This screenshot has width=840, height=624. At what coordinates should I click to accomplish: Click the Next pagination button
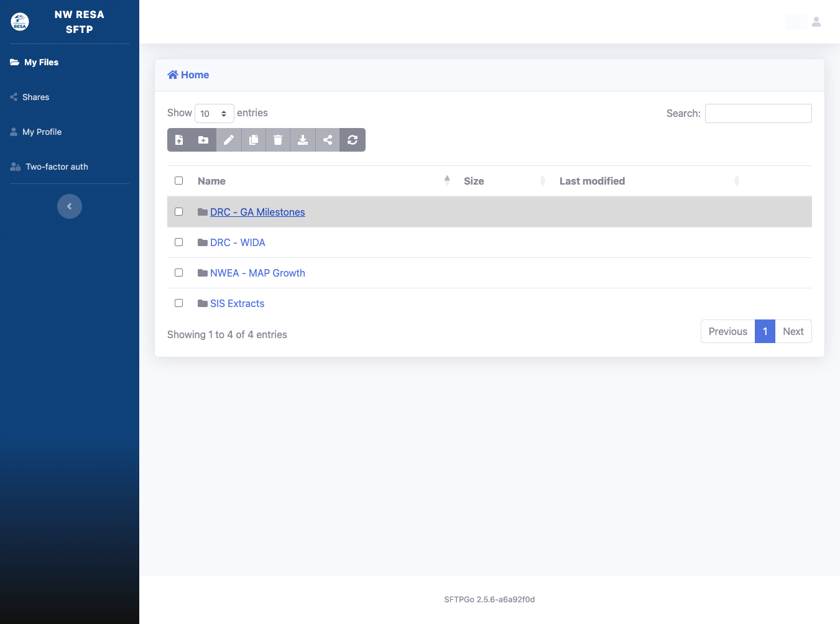pos(793,331)
